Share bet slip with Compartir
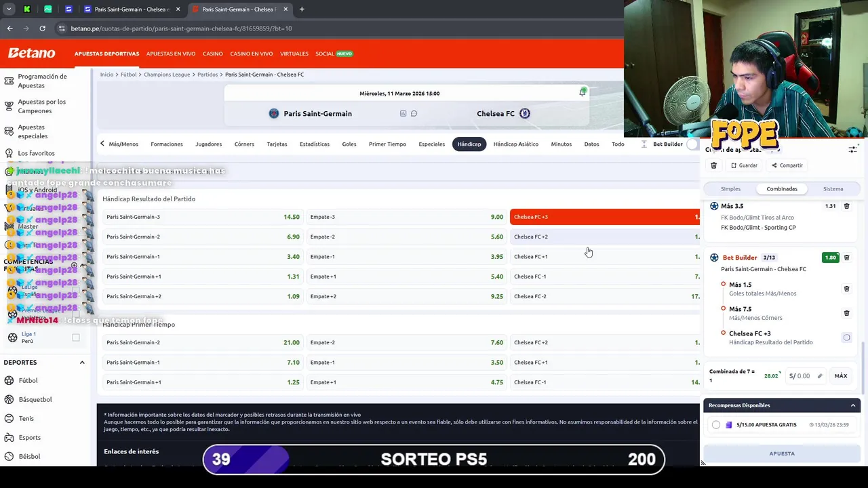Viewport: 868px width, 488px height. (787, 165)
